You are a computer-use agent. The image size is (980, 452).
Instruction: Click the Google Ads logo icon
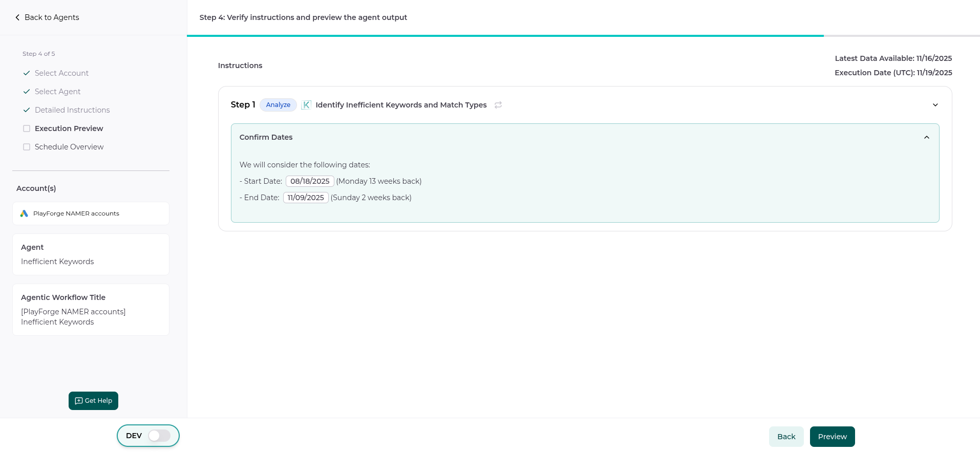click(24, 213)
